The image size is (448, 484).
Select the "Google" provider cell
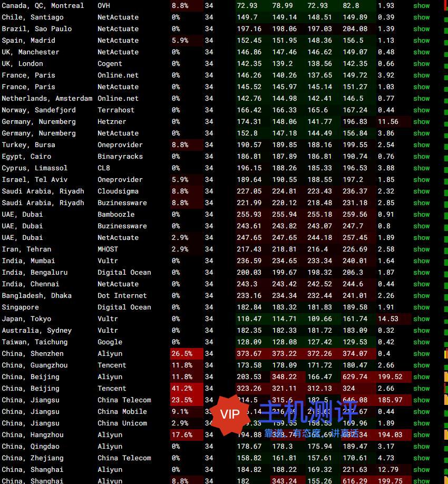110,342
